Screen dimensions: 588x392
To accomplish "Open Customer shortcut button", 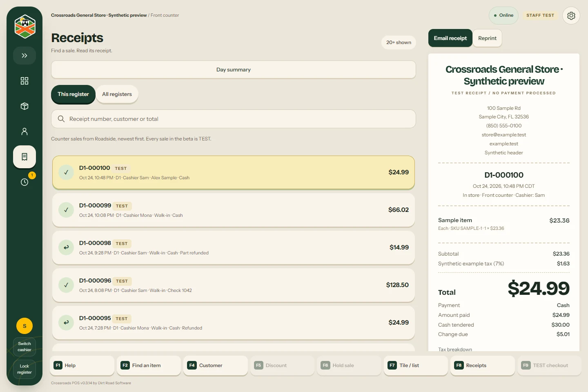I will (x=216, y=365).
